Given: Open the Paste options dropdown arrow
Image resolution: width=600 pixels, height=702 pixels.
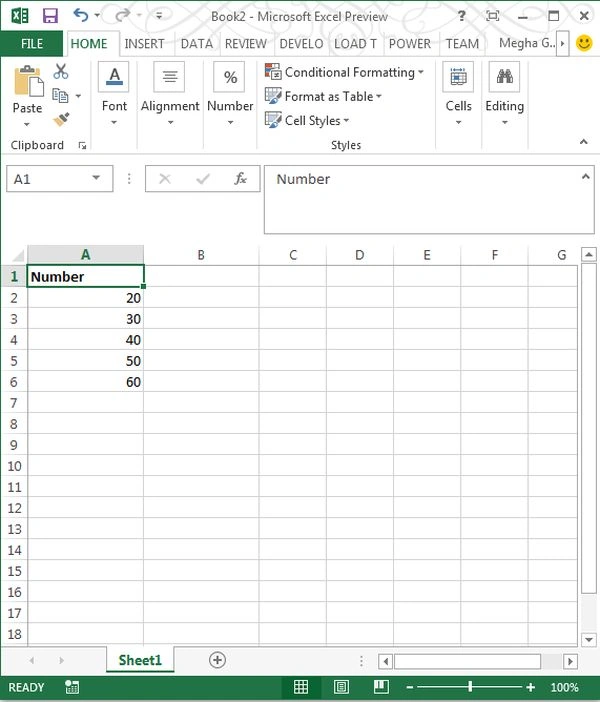Looking at the screenshot, I should click(26, 124).
